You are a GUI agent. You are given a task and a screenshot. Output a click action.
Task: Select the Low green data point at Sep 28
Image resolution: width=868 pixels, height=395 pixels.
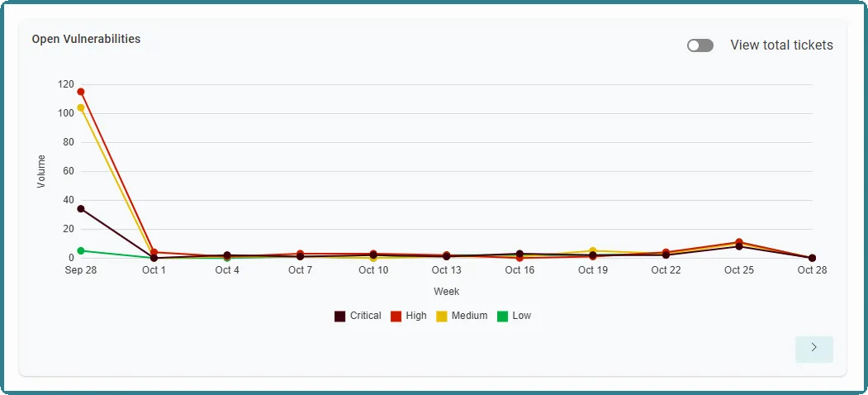click(x=81, y=251)
